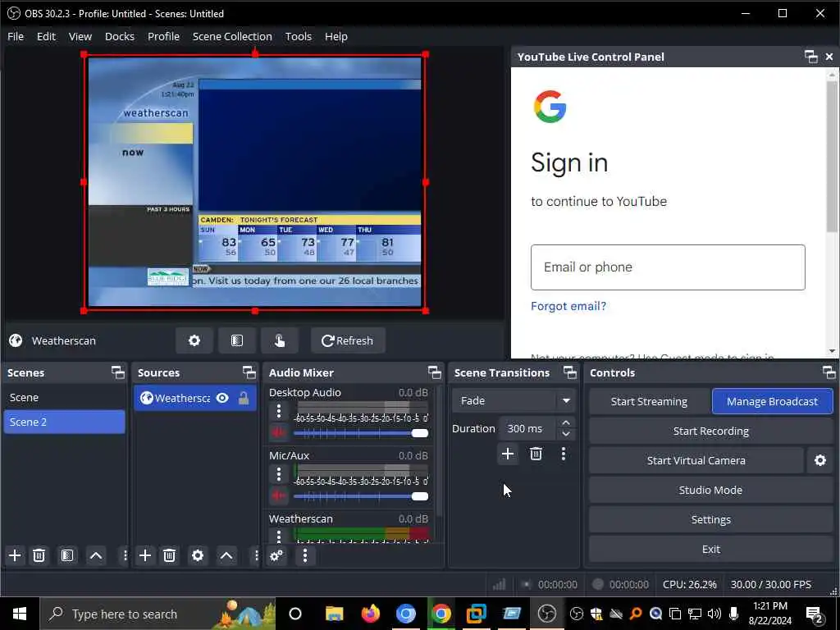This screenshot has width=840, height=630.
Task: Remove the transition with trash icon
Action: click(536, 454)
